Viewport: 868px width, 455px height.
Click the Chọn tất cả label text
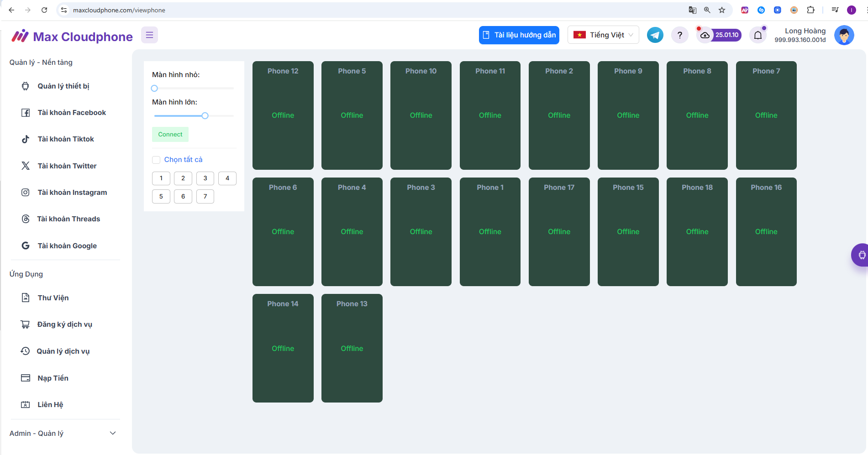183,160
